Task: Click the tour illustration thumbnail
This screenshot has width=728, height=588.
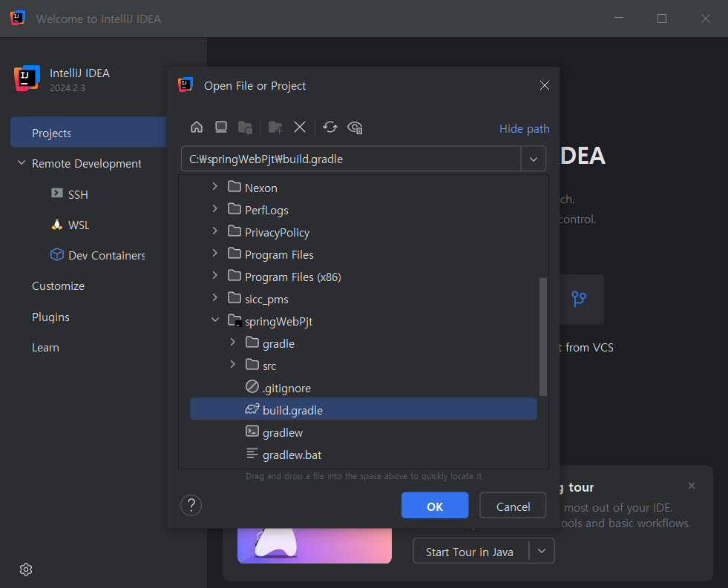Action: pos(315,546)
